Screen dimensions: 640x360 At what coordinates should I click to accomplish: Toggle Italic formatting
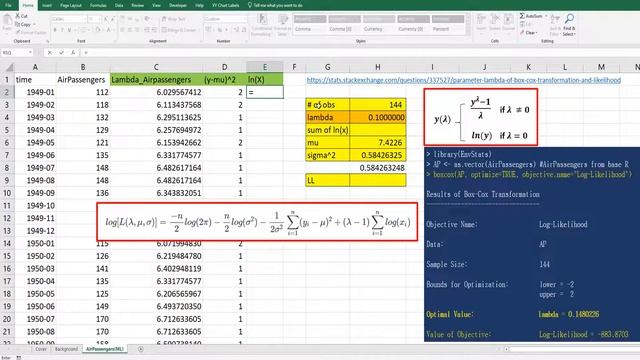pos(62,30)
